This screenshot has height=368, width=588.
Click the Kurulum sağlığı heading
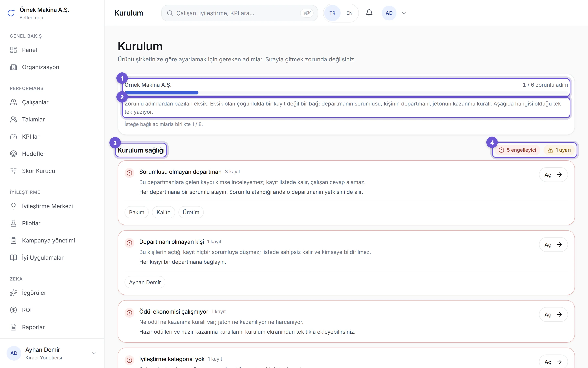141,150
